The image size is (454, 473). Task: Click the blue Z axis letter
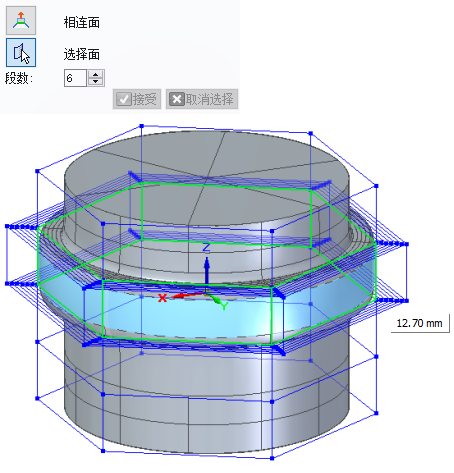206,247
